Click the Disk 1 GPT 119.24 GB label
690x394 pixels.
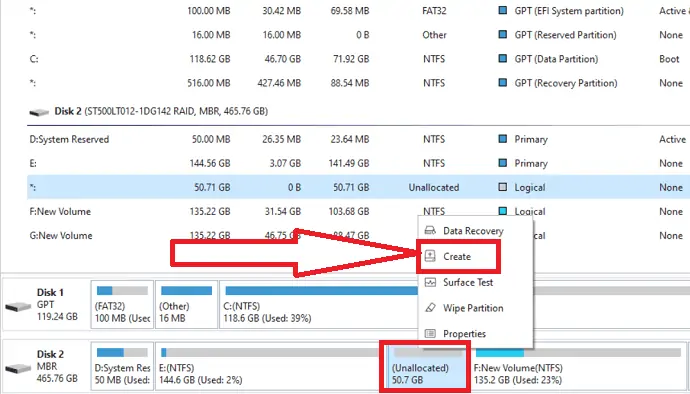tap(57, 304)
